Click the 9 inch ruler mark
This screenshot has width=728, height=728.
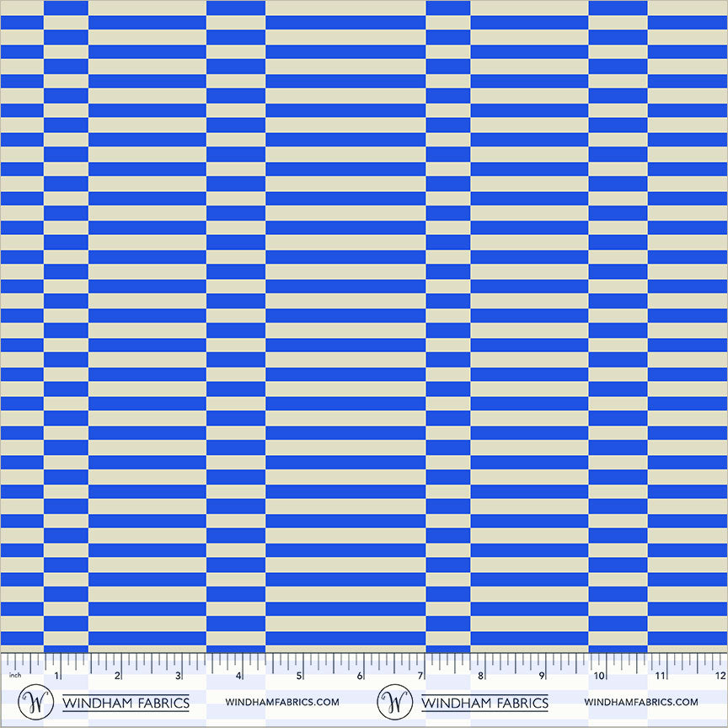541,676
